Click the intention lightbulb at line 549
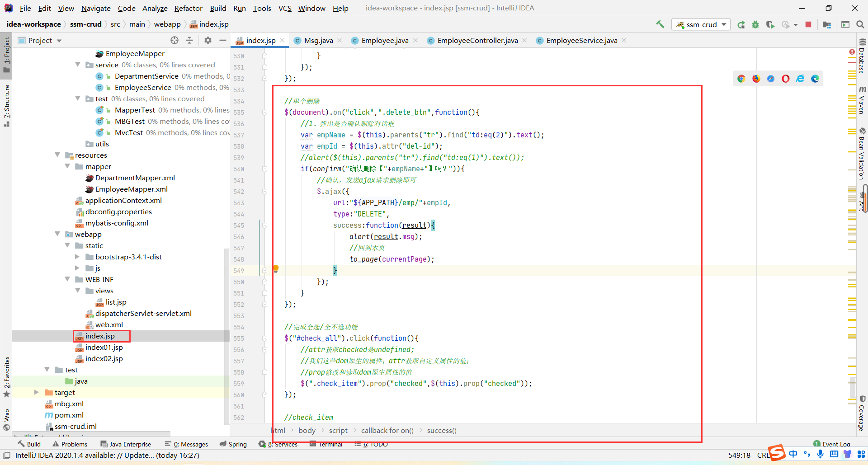This screenshot has width=868, height=465. pyautogui.click(x=276, y=269)
